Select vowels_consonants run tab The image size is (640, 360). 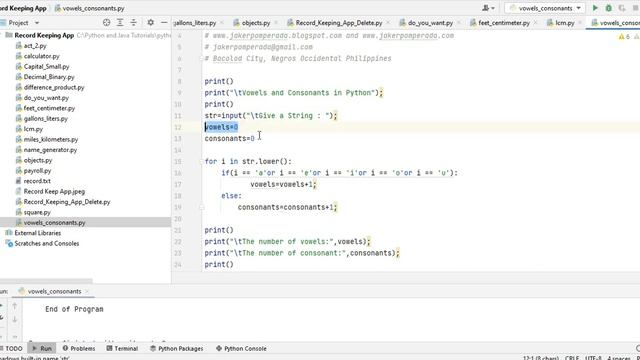pos(54,291)
